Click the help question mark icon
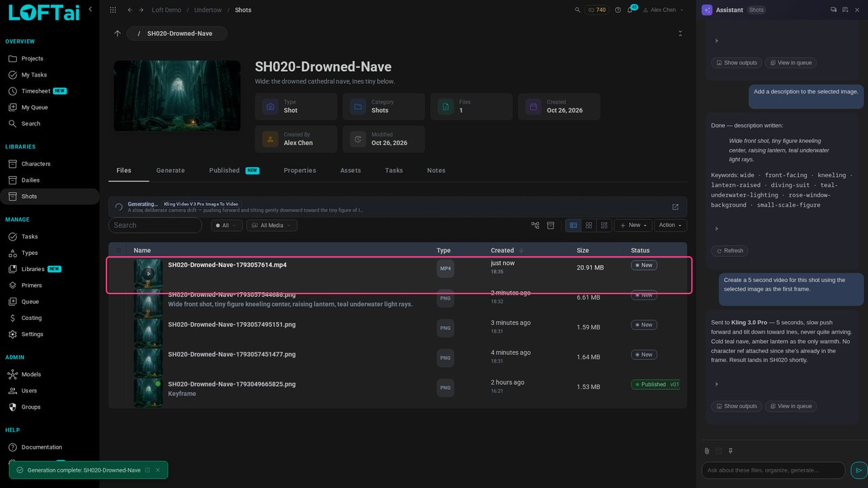This screenshot has width=868, height=488. coord(618,10)
